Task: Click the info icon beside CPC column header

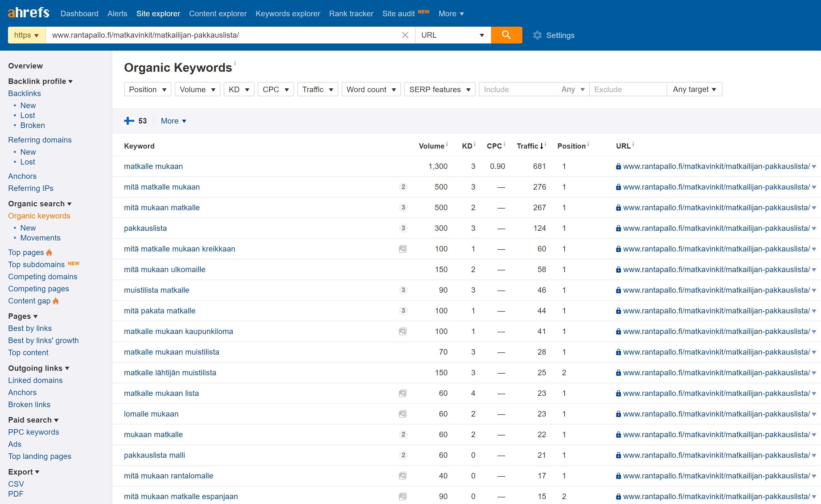Action: point(504,144)
